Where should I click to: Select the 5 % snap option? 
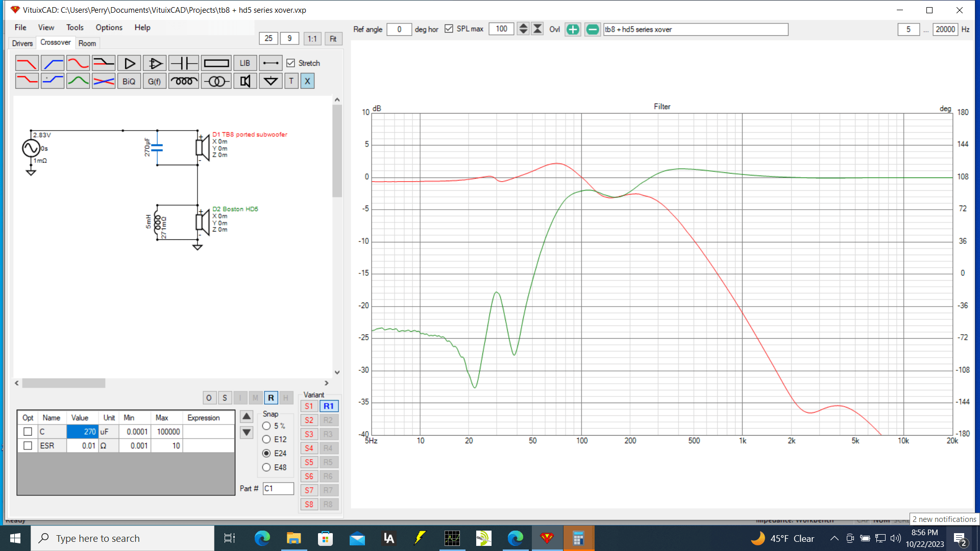tap(266, 425)
